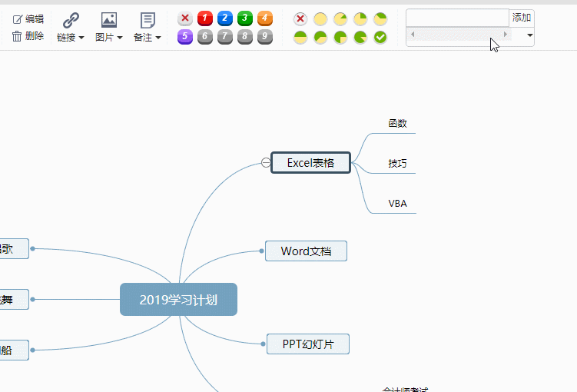Select the 函数 child node
Image resolution: width=577 pixels, height=392 pixels.
397,123
